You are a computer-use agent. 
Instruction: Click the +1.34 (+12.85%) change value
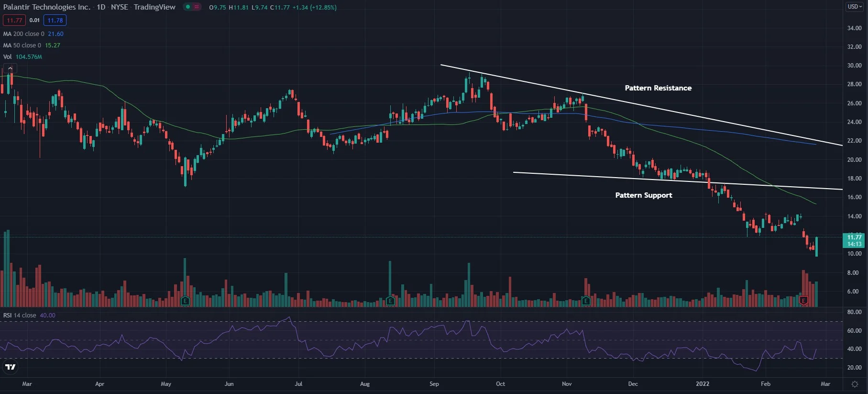click(315, 8)
